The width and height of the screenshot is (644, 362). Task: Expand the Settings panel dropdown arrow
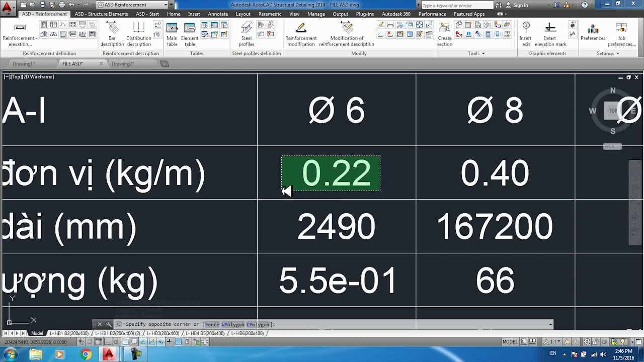tap(619, 53)
